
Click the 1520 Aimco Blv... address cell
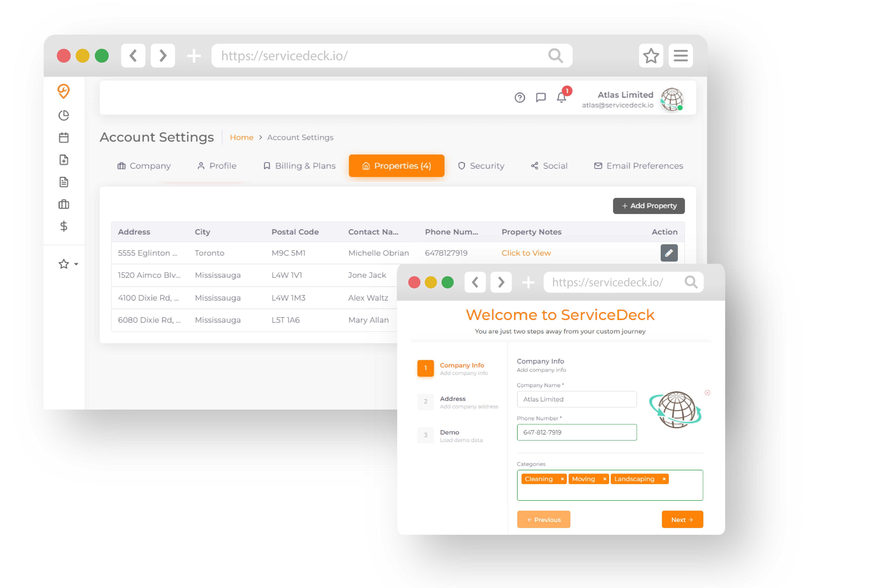149,275
